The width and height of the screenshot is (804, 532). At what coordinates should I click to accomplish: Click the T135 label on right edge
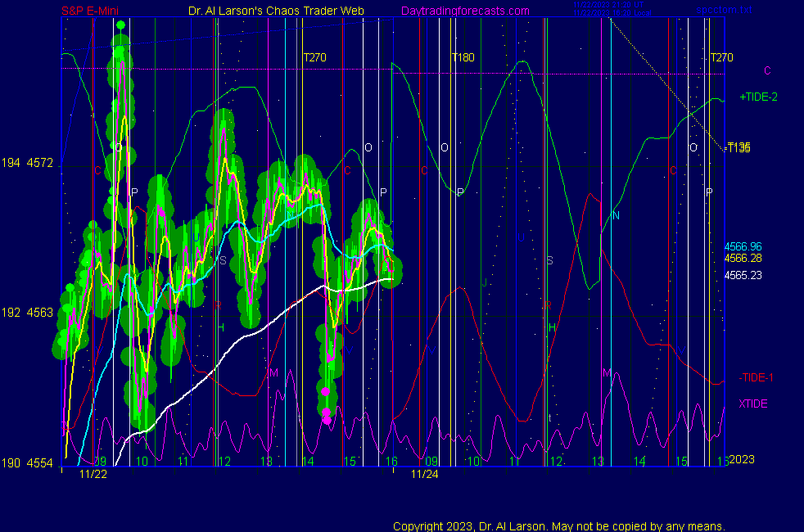tap(739, 147)
